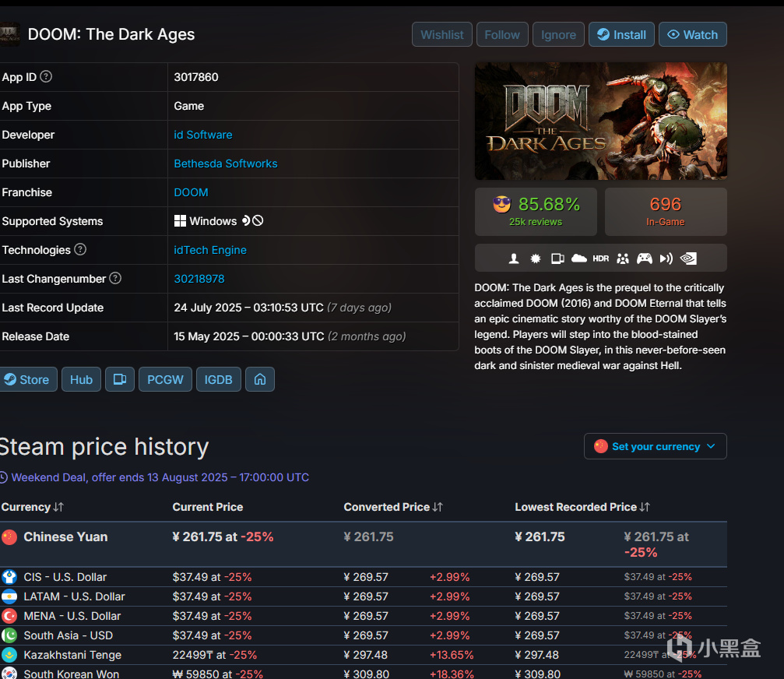Viewport: 784px width, 679px height.
Task: Click the MENA Turkey flag icon
Action: 9,616
